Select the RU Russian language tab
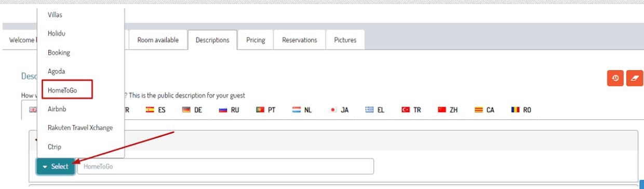Screen dimensions: 644x189 (x=229, y=110)
